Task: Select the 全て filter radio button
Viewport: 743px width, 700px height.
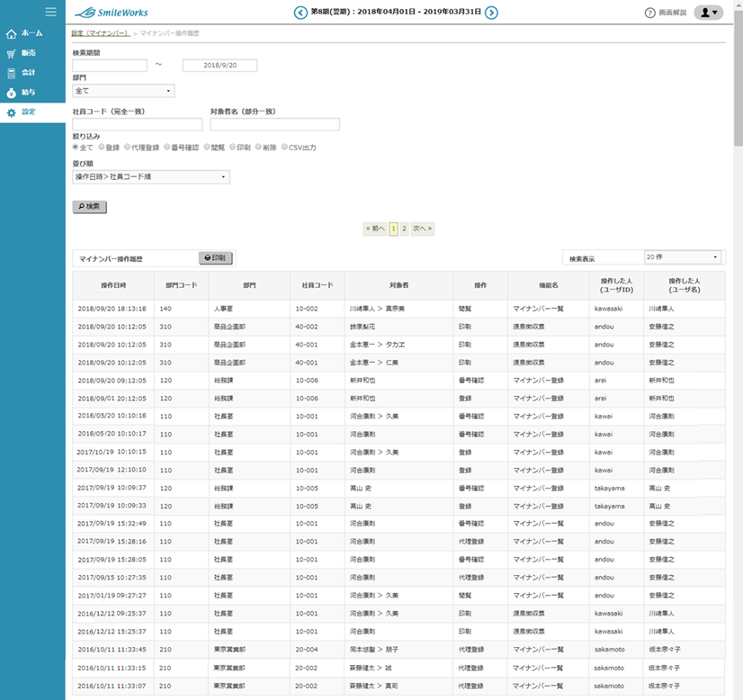Action: 76,147
